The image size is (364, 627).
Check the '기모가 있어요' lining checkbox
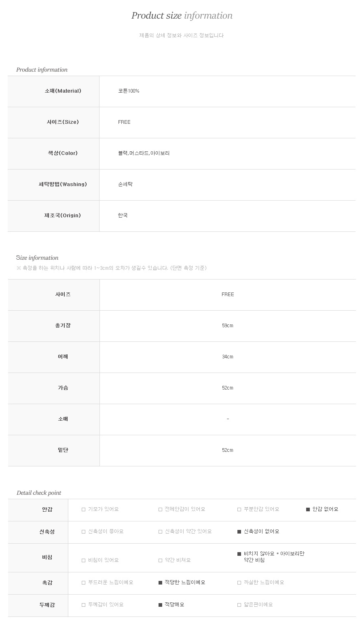[84, 510]
